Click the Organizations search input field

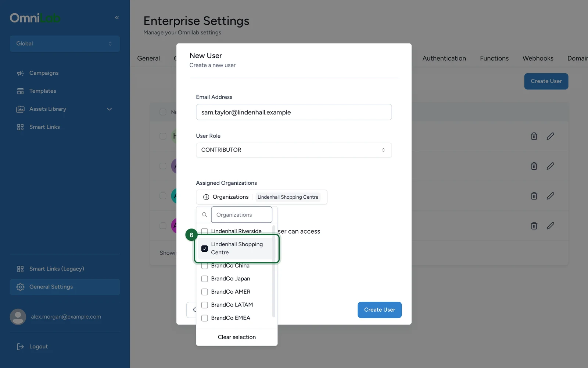(x=241, y=215)
